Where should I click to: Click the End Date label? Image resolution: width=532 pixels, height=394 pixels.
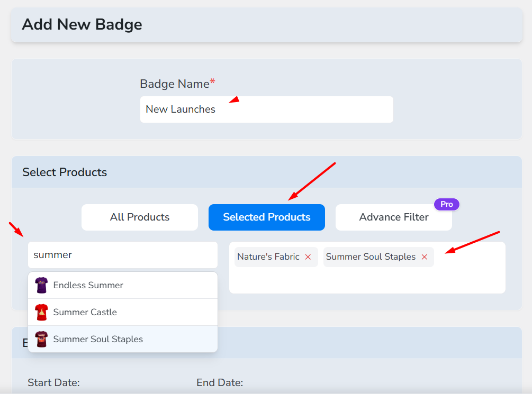(220, 382)
